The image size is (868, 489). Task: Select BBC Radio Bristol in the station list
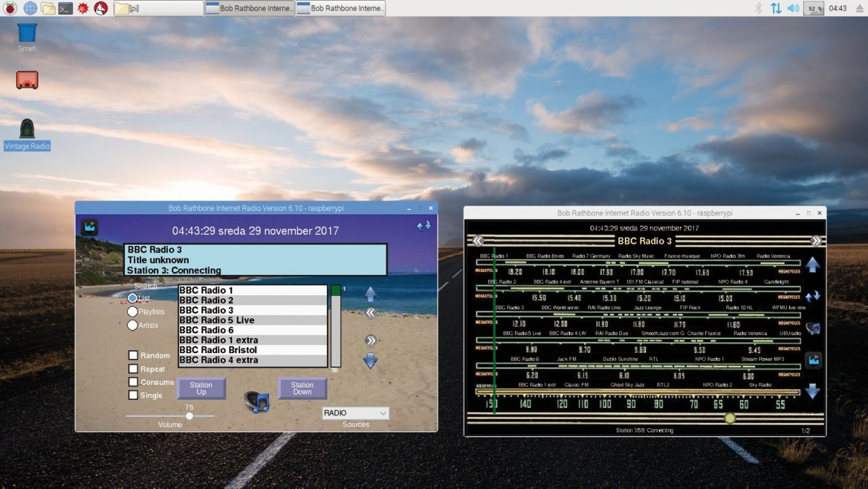pos(253,350)
